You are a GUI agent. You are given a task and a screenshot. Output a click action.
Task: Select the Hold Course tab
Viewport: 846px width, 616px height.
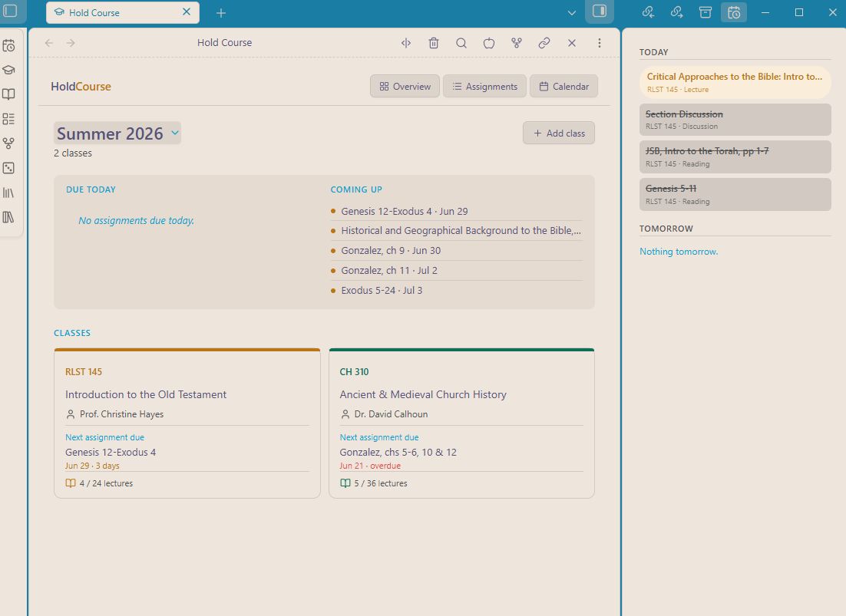(123, 12)
